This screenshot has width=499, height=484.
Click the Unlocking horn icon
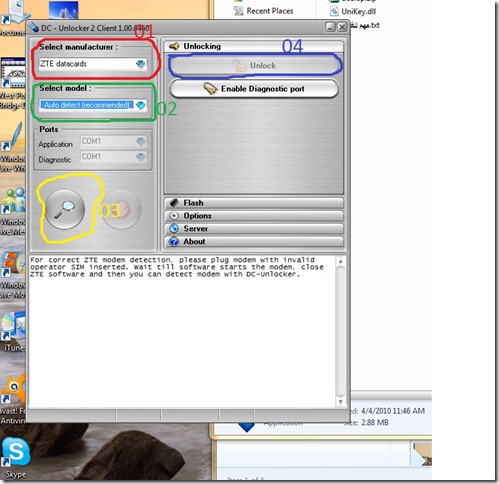tap(174, 46)
